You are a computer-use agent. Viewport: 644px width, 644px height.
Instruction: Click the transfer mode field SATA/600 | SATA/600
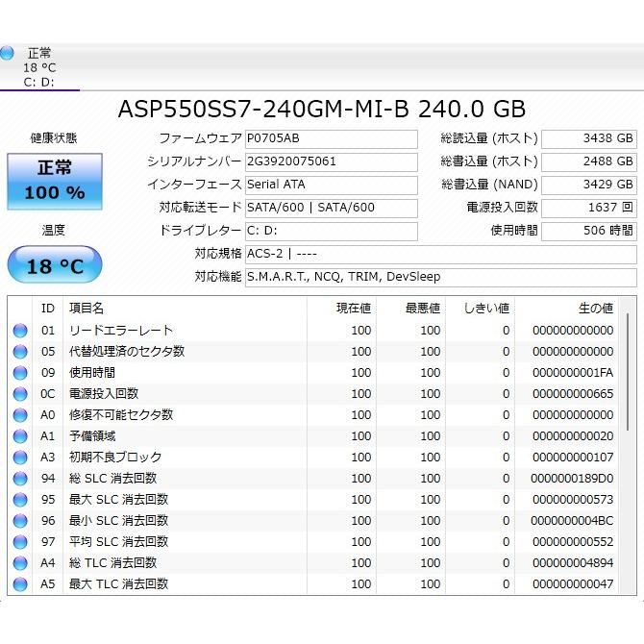click(x=332, y=209)
